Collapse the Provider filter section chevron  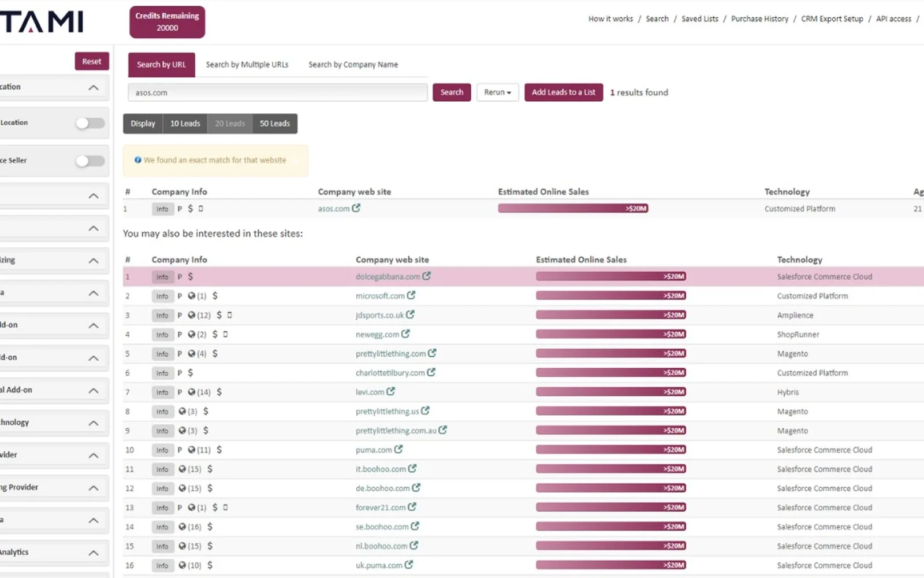(x=94, y=455)
